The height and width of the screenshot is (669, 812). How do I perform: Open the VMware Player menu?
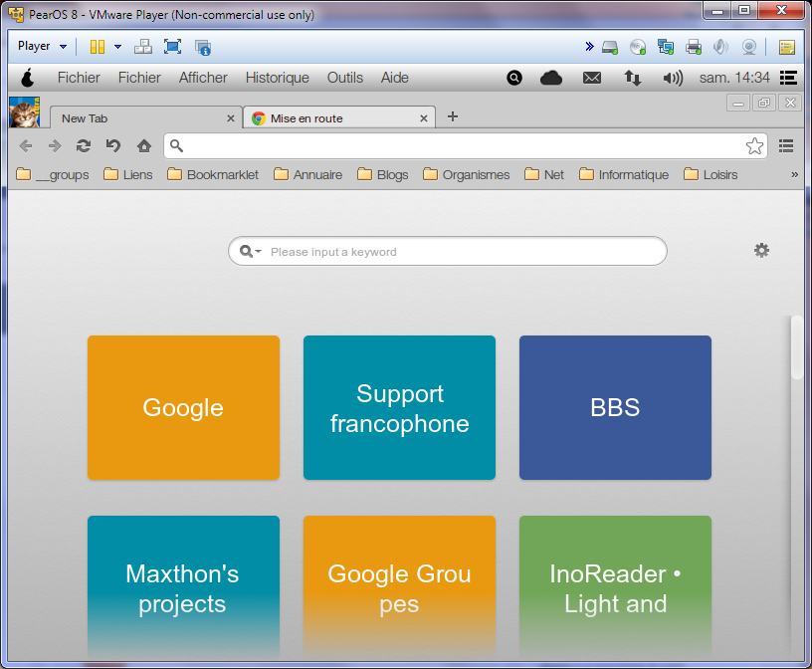tap(42, 46)
